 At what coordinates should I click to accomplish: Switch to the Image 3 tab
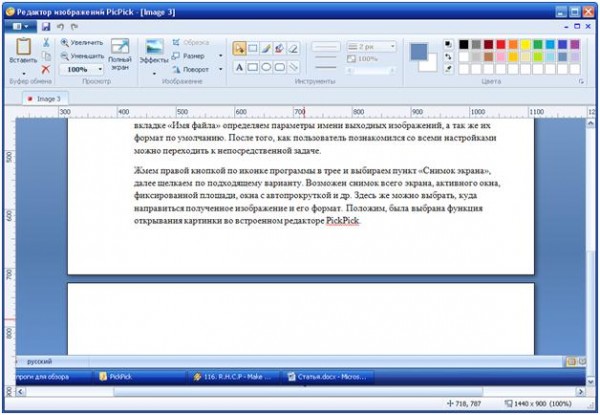pyautogui.click(x=44, y=99)
